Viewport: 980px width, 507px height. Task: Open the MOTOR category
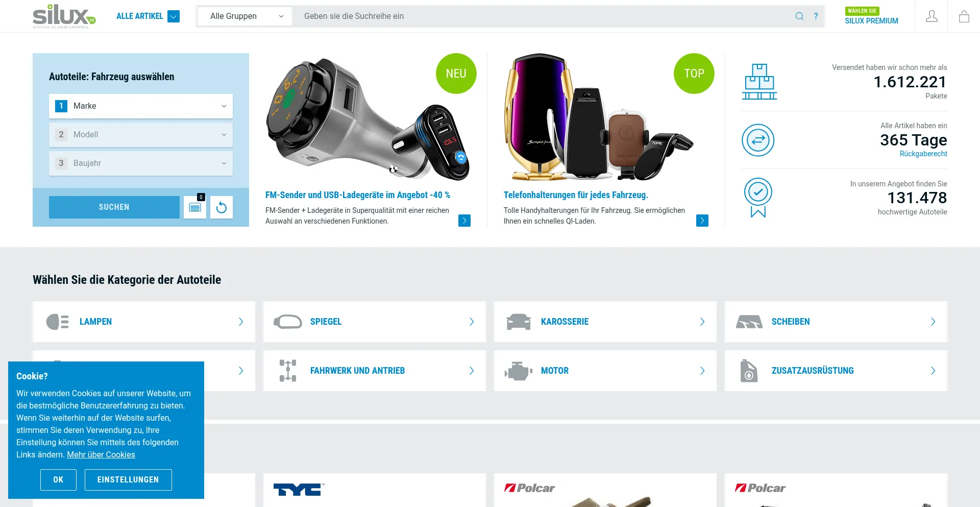tap(605, 371)
